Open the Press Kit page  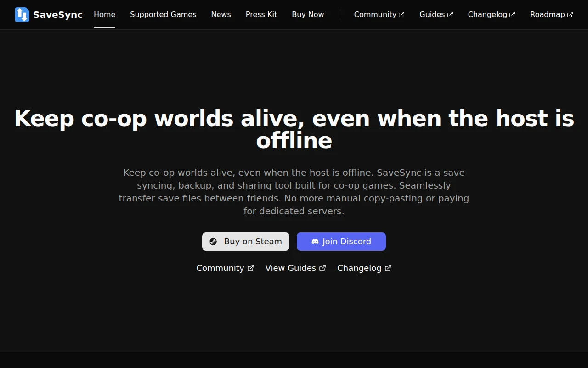tap(261, 15)
